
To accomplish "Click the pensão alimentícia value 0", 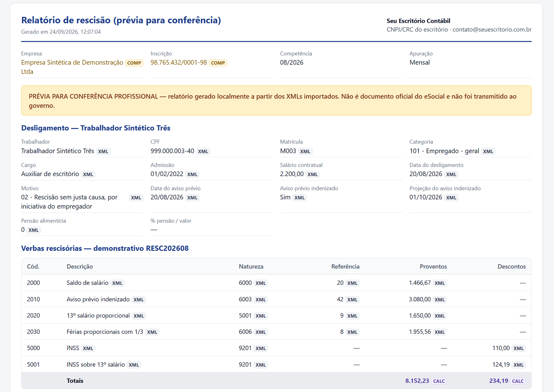I will pyautogui.click(x=23, y=230).
